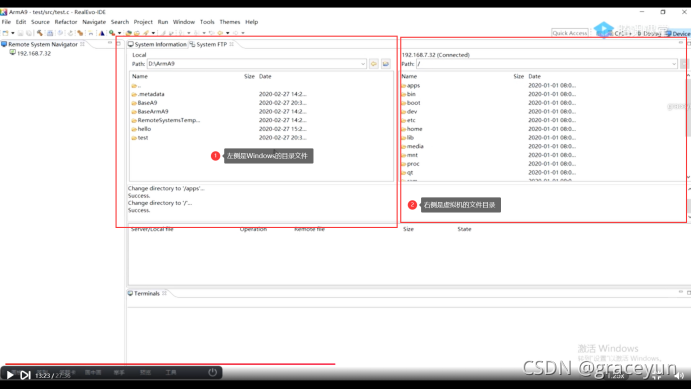Select the remote dev folder
The height and width of the screenshot is (389, 692).
(409, 112)
